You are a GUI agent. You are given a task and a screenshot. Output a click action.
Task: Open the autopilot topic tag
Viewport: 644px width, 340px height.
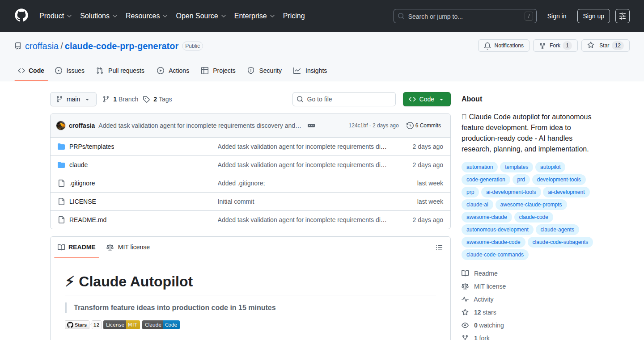tap(550, 167)
